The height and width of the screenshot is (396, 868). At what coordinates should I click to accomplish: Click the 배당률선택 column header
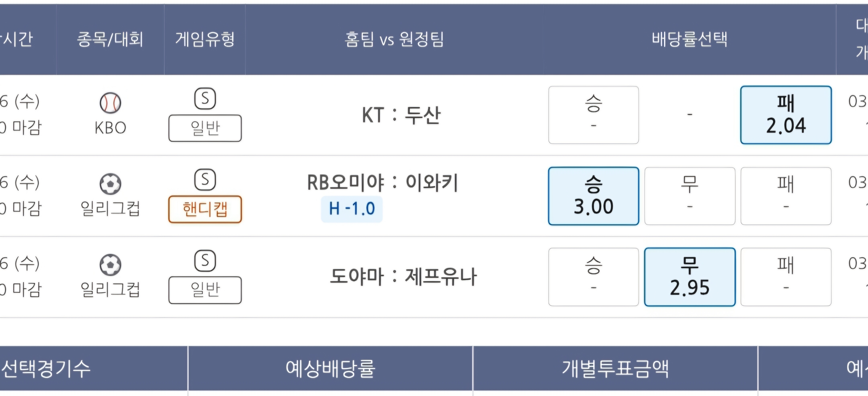pos(689,39)
